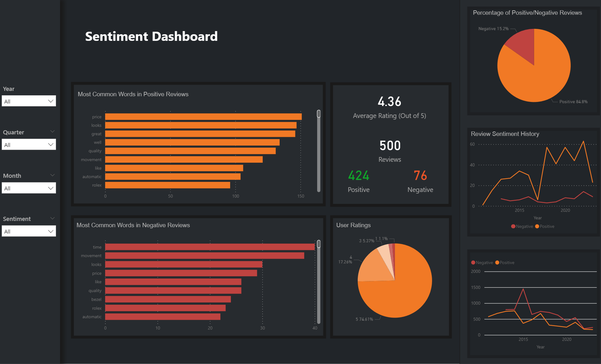Click Negative legend marker in Review Sentiment History
This screenshot has width=601, height=364.
(x=513, y=226)
